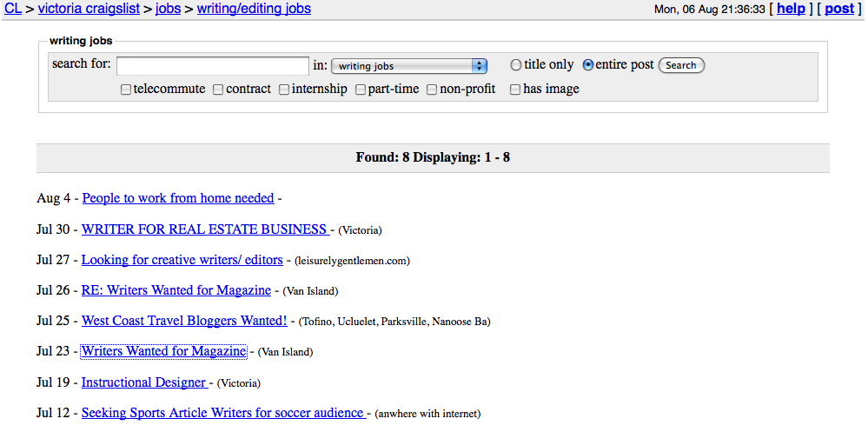Open West Coast Travel Bloggers Wanted listing
The height and width of the screenshot is (432, 868).
tap(184, 321)
